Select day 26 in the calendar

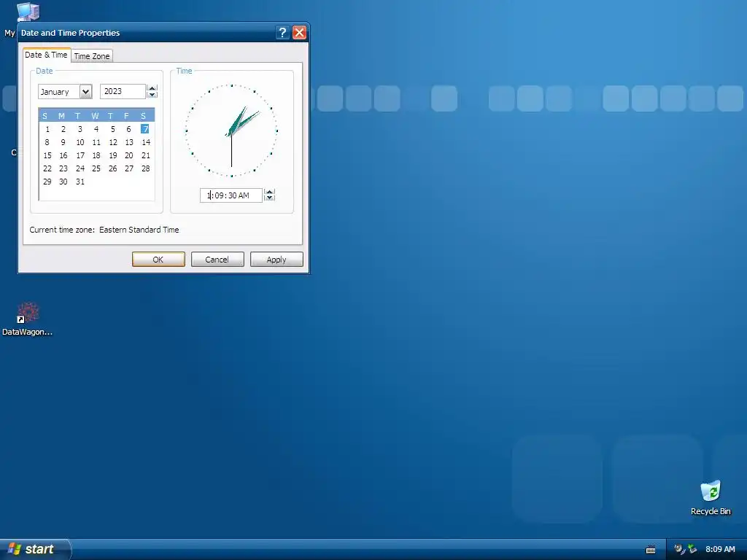pos(113,168)
